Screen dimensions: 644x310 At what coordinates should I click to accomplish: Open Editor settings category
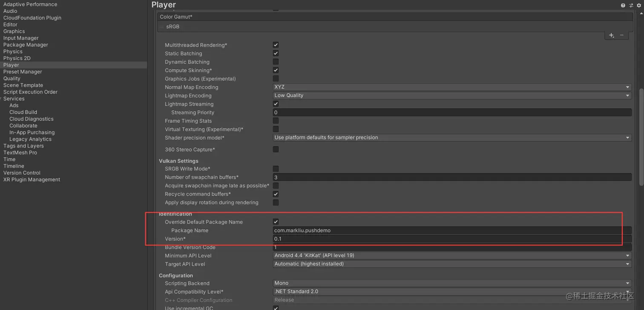coord(10,25)
